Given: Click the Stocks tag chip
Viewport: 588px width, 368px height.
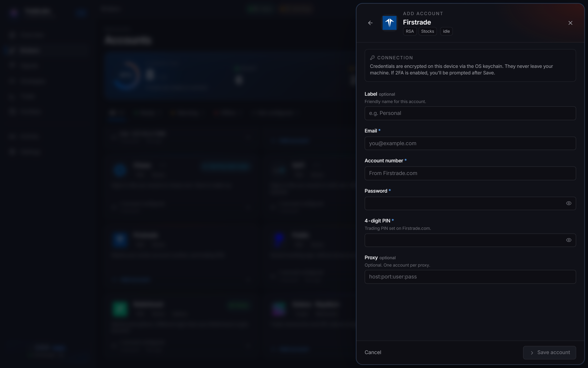Looking at the screenshot, I should (x=427, y=31).
